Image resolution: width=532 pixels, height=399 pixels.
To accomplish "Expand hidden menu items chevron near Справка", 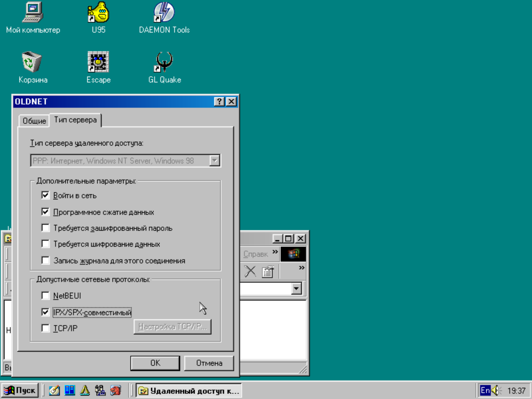I will (x=275, y=253).
